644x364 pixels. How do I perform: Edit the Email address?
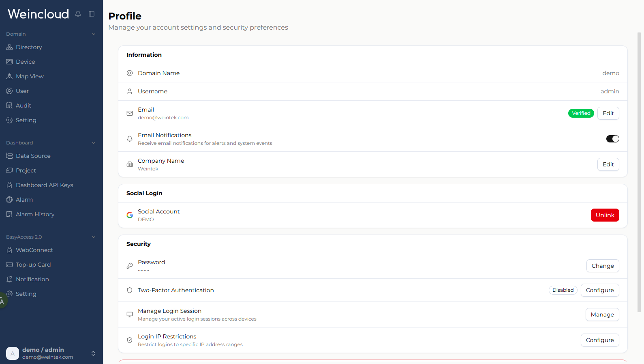pyautogui.click(x=608, y=113)
